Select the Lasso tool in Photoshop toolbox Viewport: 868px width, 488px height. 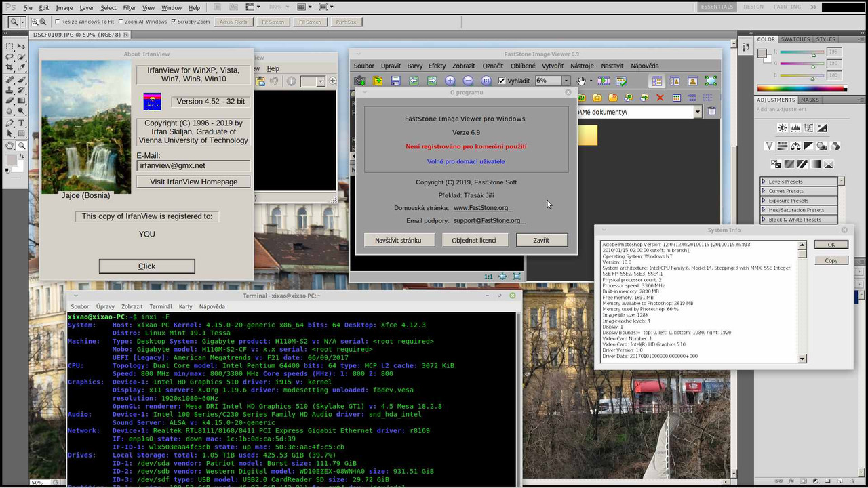[x=9, y=57]
